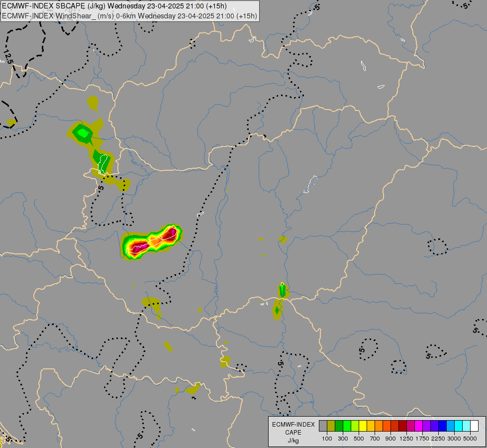Click the WindShear 0-6km title line
The height and width of the screenshot is (448, 487).
[129, 16]
